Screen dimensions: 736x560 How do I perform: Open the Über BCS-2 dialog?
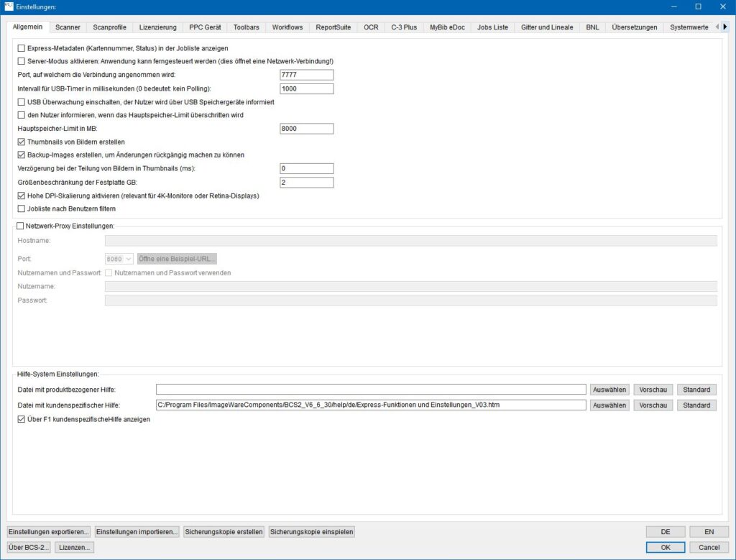click(x=29, y=547)
